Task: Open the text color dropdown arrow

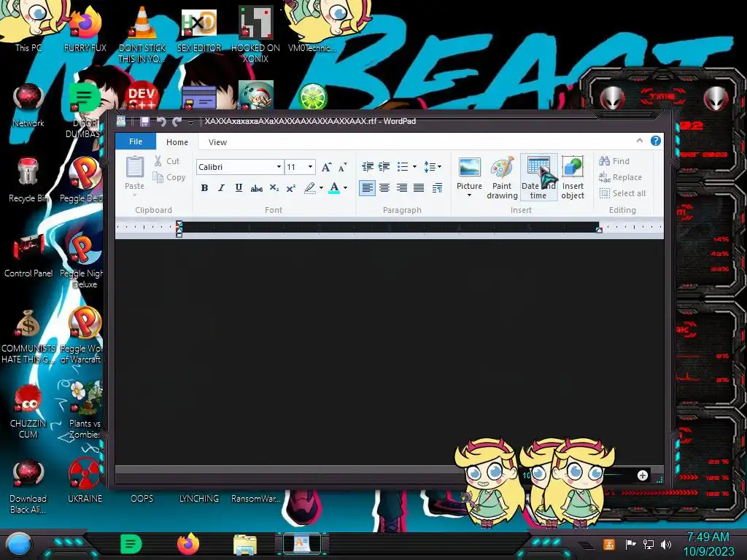Action: tap(345, 188)
